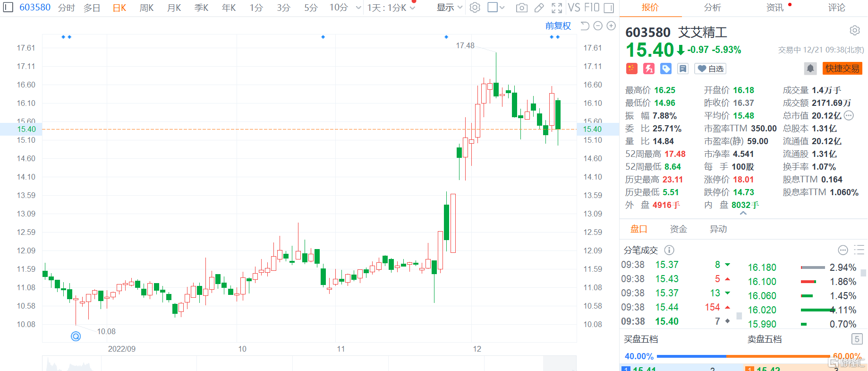The height and width of the screenshot is (371, 868).
Task: Switch to 异动 movement sub-tab
Action: [x=718, y=229]
